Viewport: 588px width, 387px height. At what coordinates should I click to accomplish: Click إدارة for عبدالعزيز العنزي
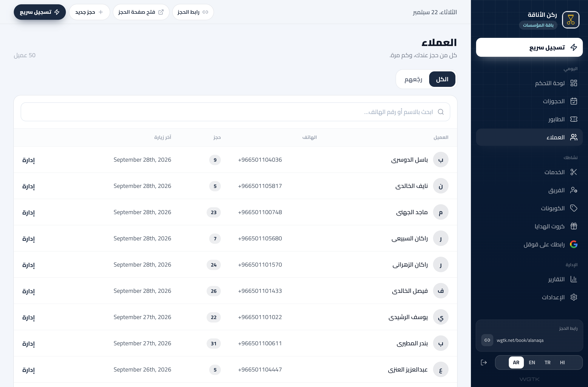click(29, 370)
